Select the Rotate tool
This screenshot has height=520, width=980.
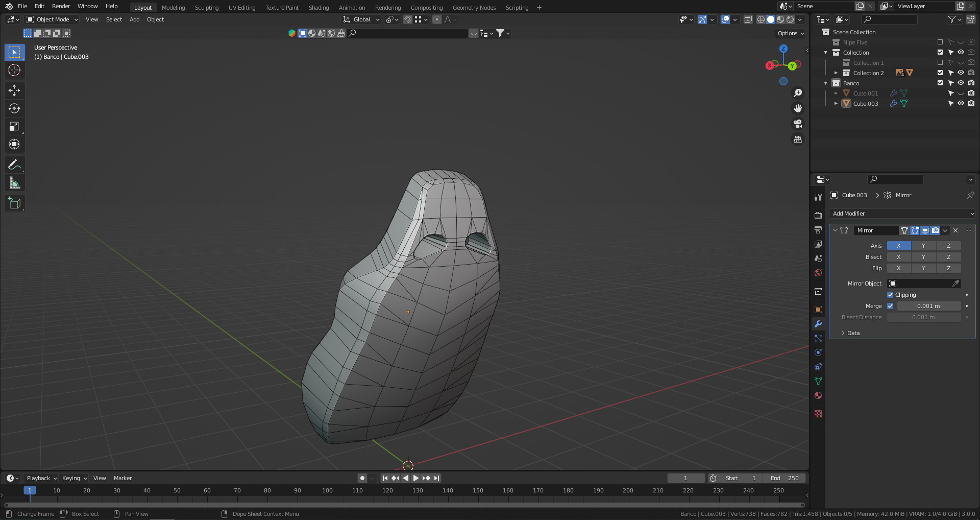point(14,108)
